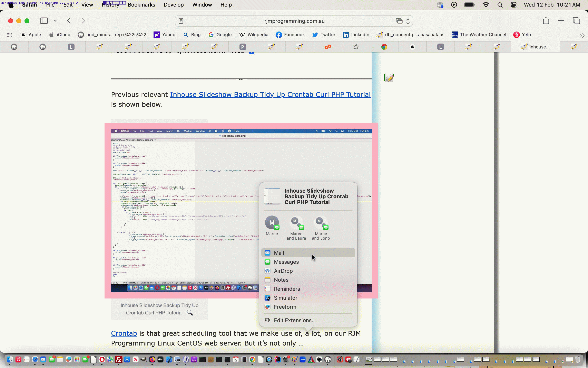
Task: Share with Maree and Laura group
Action: pos(296,228)
